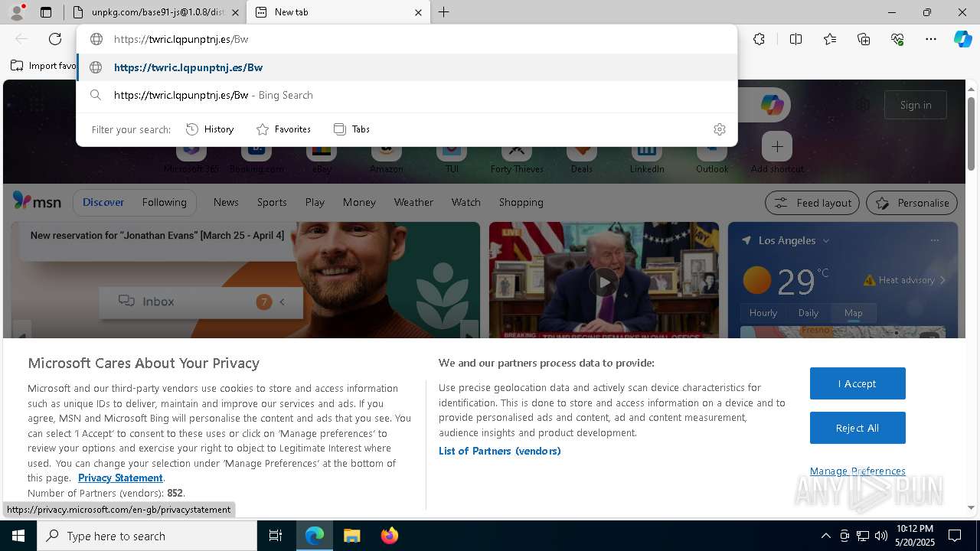The width and height of the screenshot is (980, 551).
Task: Open page settings gear near Sign in
Action: tap(864, 105)
